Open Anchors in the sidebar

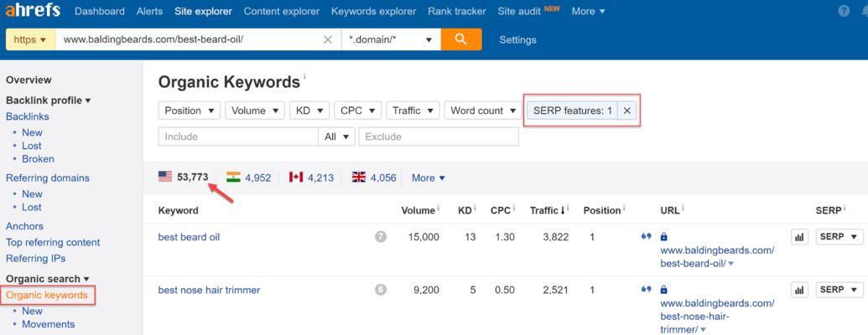tap(24, 226)
